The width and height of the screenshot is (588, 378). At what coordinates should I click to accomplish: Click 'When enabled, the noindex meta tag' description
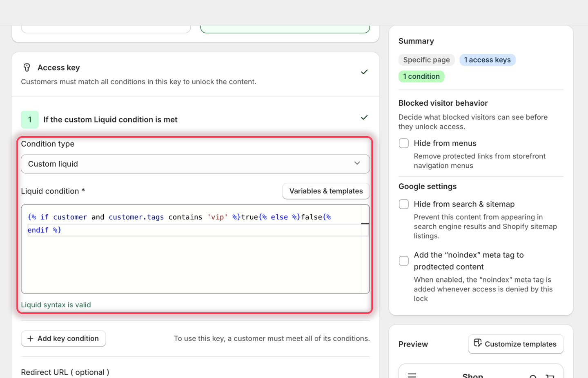(x=483, y=289)
